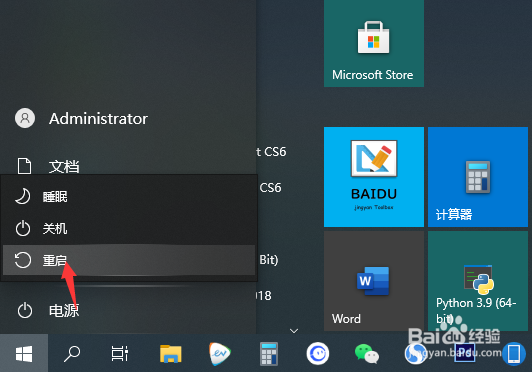Open the Documents (文档) folder entry

(48, 166)
